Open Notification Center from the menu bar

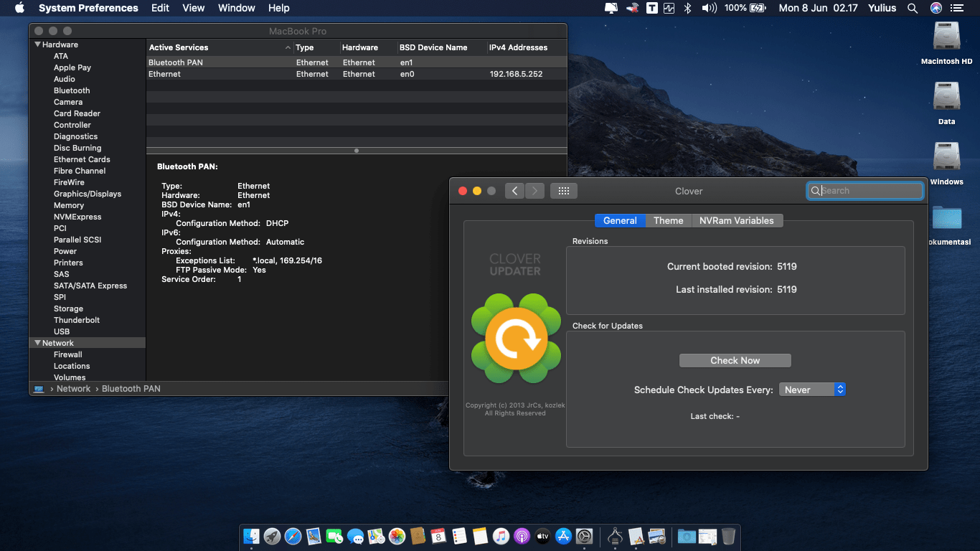pyautogui.click(x=957, y=8)
